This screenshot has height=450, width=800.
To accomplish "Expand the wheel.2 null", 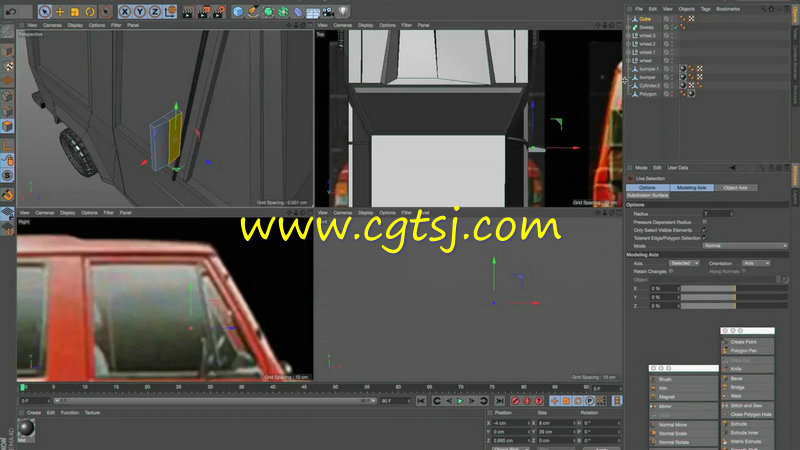I will point(629,44).
